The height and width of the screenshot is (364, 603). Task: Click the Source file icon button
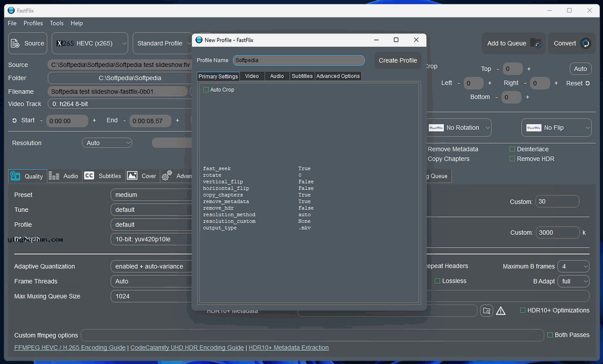tap(15, 43)
